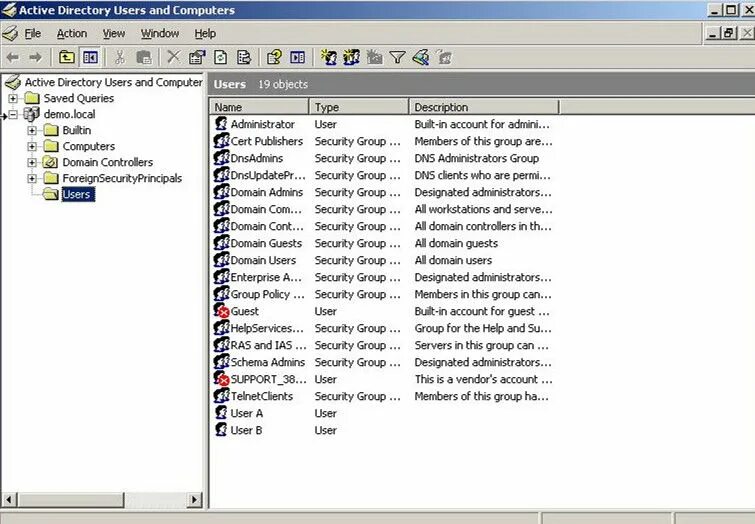This screenshot has width=755, height=524.
Task: Click the Domain Controllers OU icon
Action: tap(50, 162)
